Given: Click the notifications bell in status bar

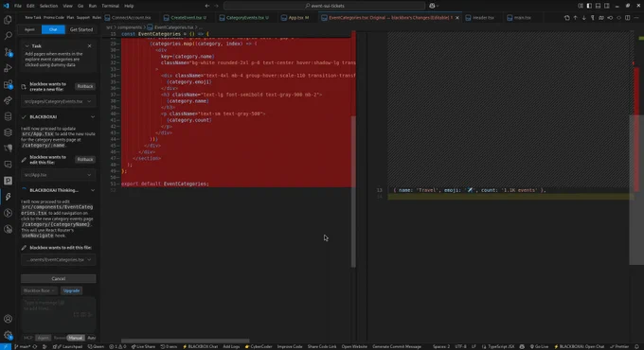Looking at the screenshot, I should (637, 347).
